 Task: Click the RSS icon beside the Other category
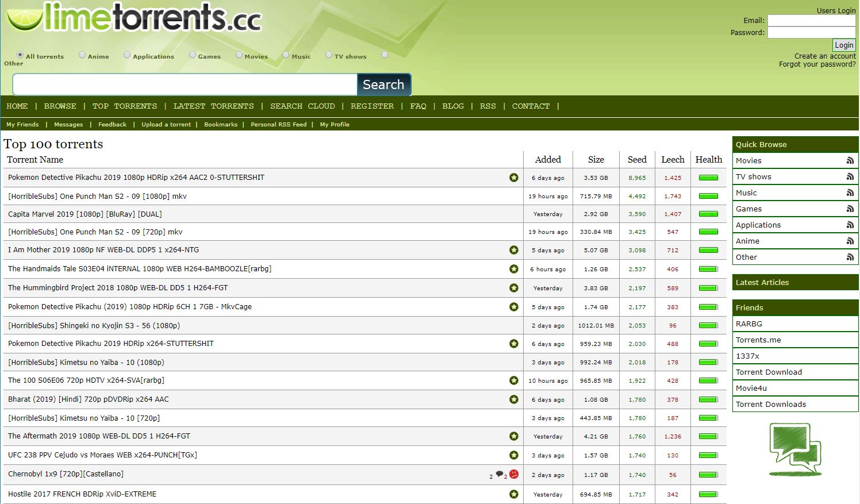coord(850,257)
